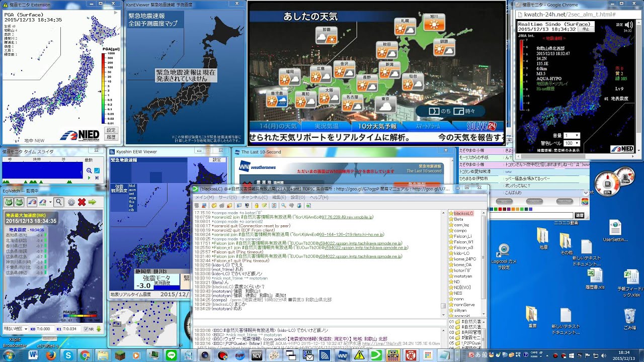This screenshot has width=644, height=362.
Task: Select user mototyan in the IRC member list
Action: (x=463, y=276)
